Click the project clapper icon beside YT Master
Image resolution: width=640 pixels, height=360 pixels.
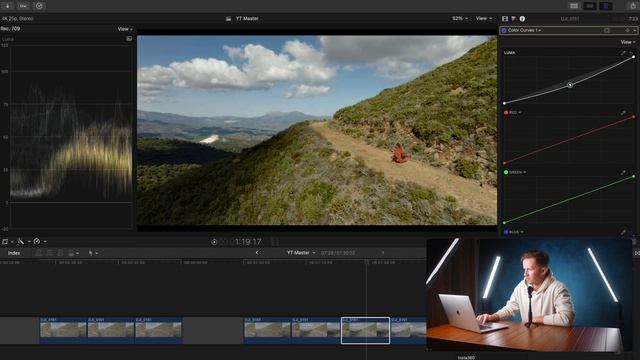pos(229,19)
